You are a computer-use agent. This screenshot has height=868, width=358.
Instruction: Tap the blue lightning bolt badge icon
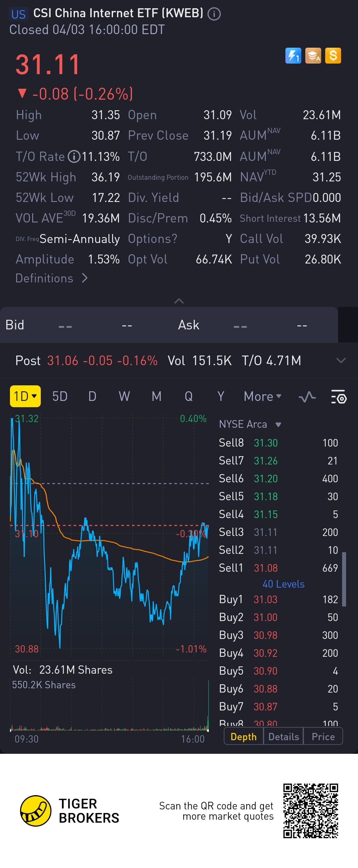(293, 56)
